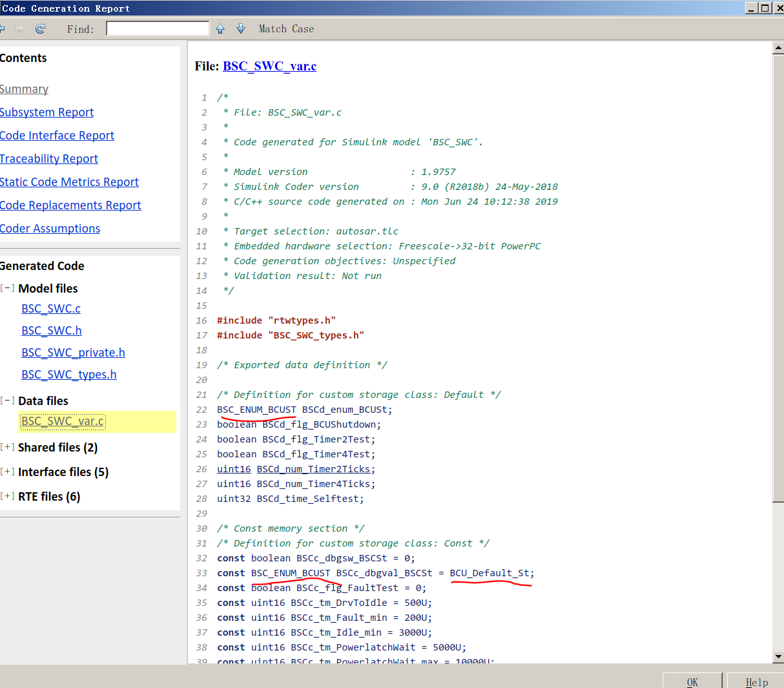Collapse the Data files group
Viewport: 784px width, 688px height.
[8, 401]
